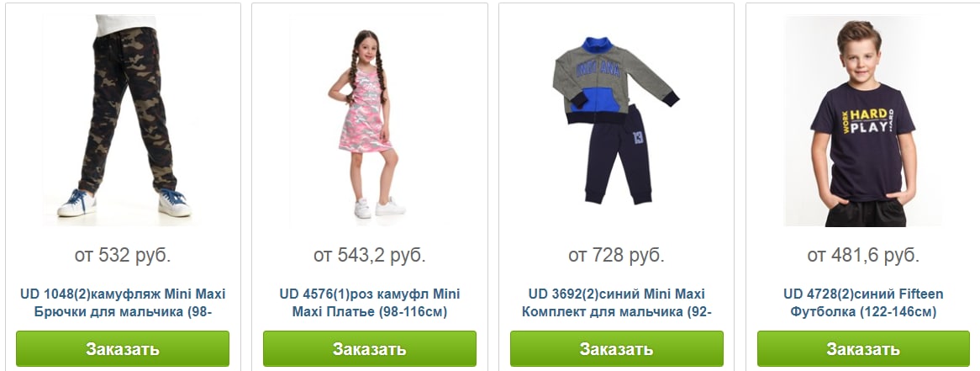Viewport: 980px width, 371px height.
Task: Open the UD 4728(2) синий Fifteen Футболка link
Action: [x=863, y=303]
